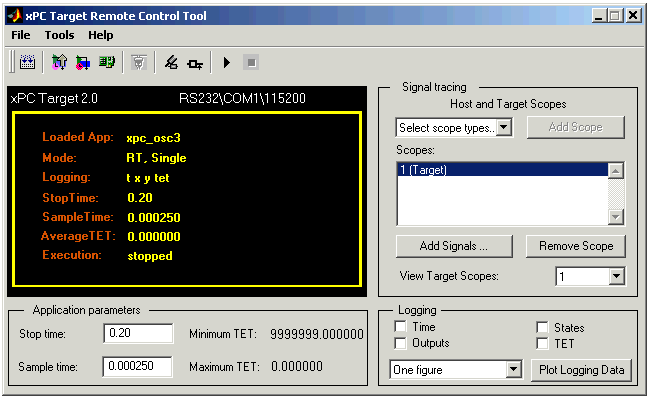Click the gray stop square button
The height and width of the screenshot is (399, 652).
point(251,63)
